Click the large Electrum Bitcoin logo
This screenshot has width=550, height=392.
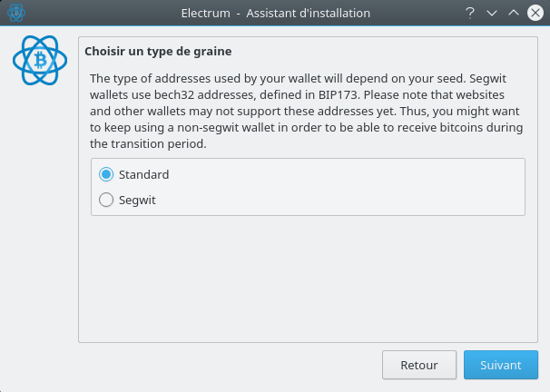pos(41,60)
